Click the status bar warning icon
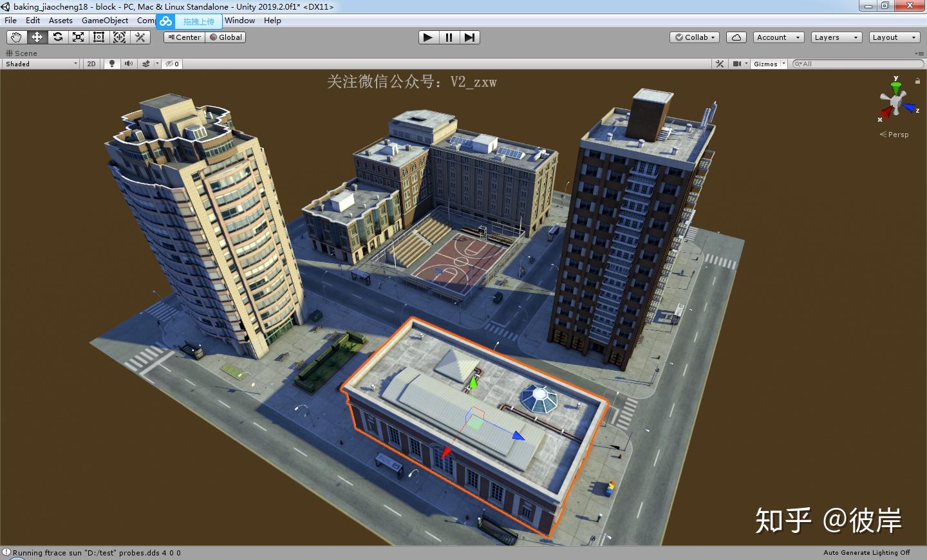Screen dimensions: 927x560 6,552
